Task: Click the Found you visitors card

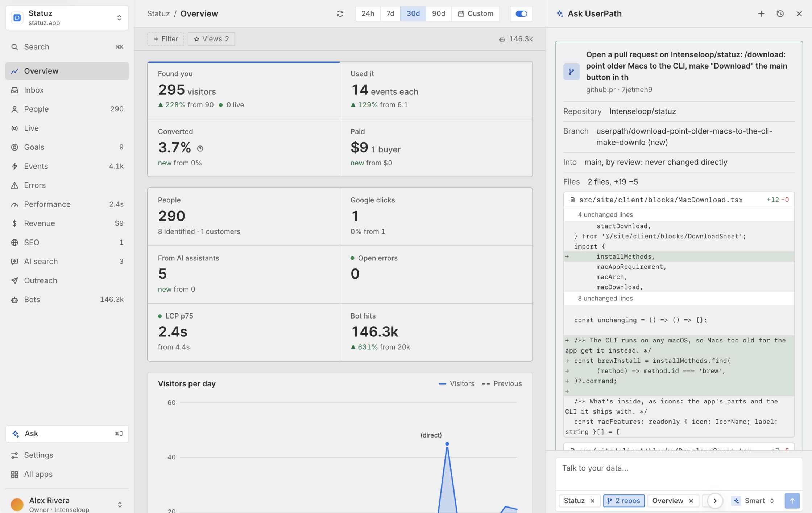Action: (x=244, y=90)
